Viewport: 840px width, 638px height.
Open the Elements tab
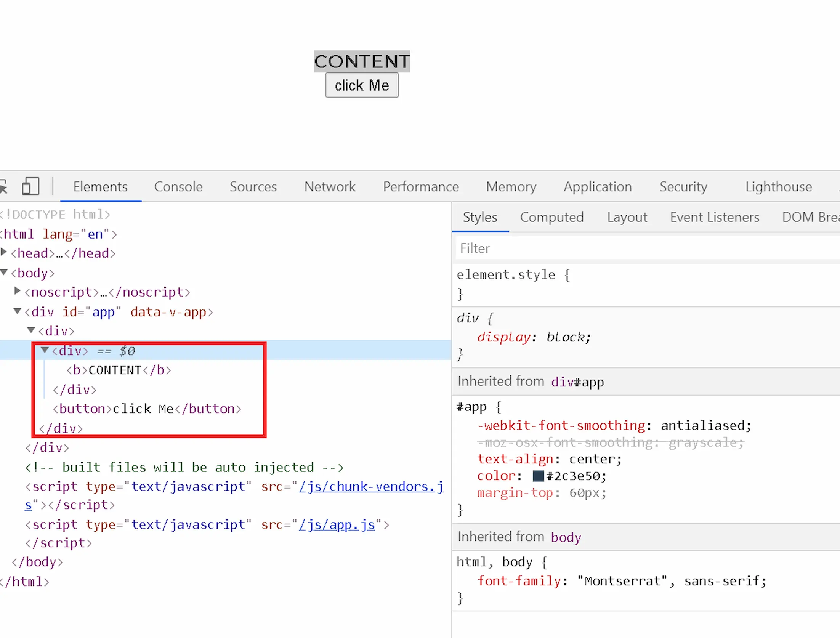click(x=100, y=186)
